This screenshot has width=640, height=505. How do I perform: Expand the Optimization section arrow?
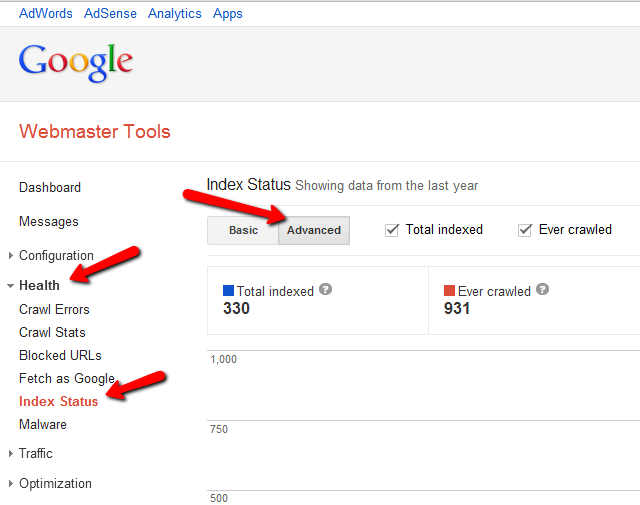11,483
